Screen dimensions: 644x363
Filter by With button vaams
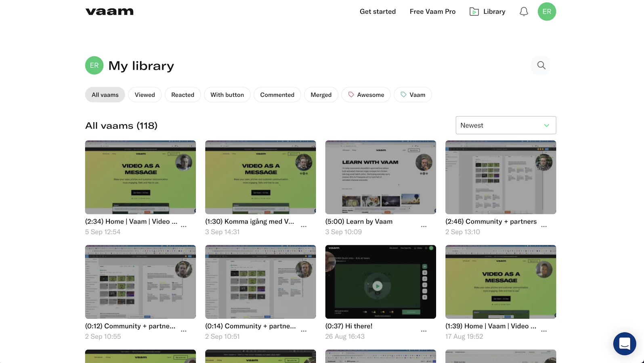(x=227, y=95)
